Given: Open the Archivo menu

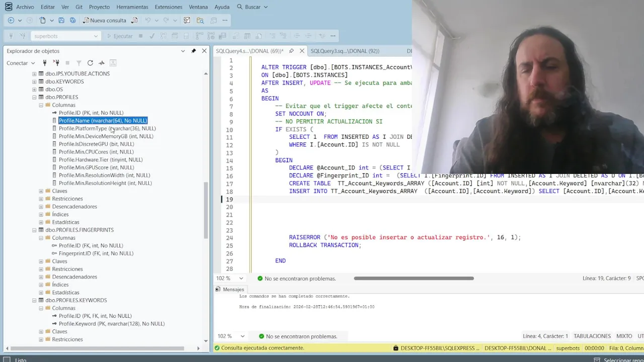Looking at the screenshot, I should pos(25,7).
